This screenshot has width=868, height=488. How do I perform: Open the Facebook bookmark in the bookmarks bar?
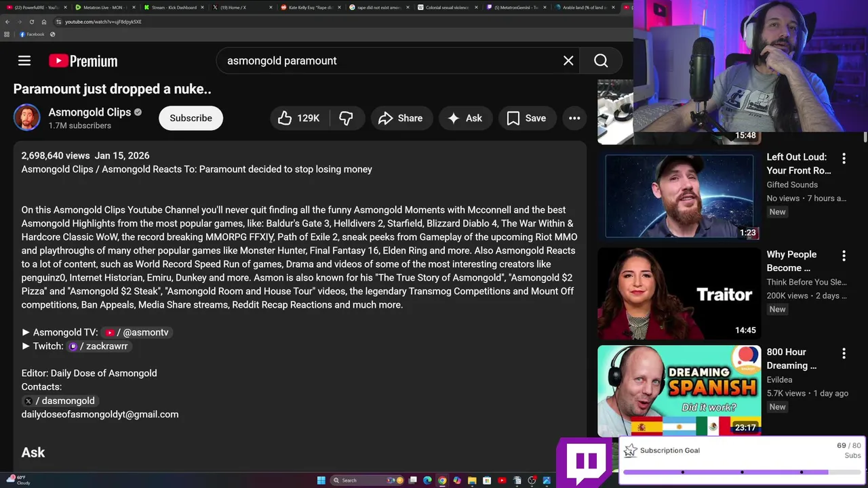pos(31,34)
